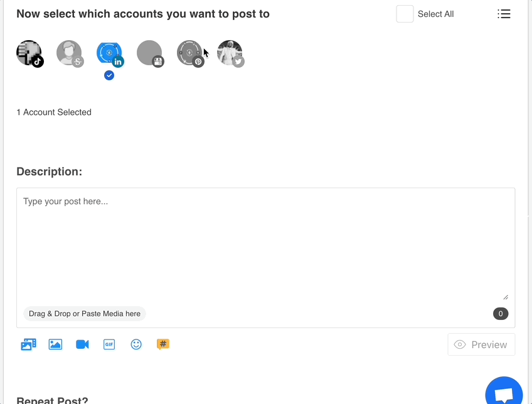Open the GIF picker icon
This screenshot has height=404, width=532.
(x=109, y=344)
